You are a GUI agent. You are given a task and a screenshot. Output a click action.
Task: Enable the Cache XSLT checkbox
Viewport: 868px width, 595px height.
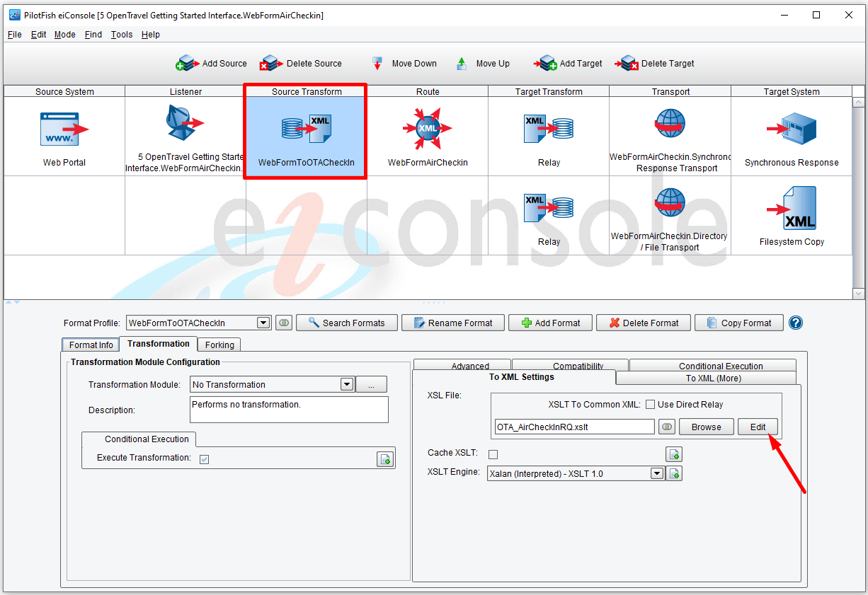pos(493,454)
